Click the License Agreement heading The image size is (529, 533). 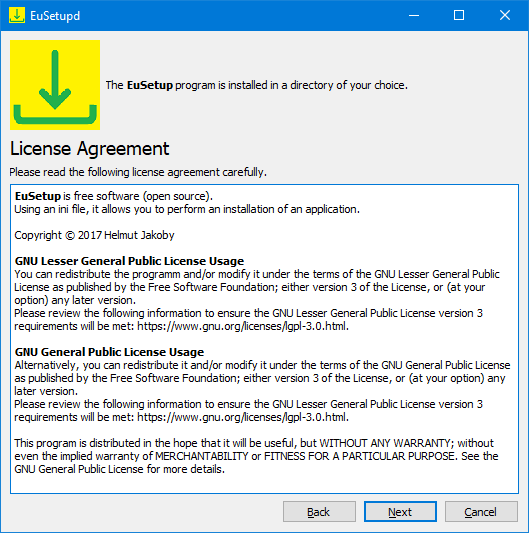click(90, 149)
